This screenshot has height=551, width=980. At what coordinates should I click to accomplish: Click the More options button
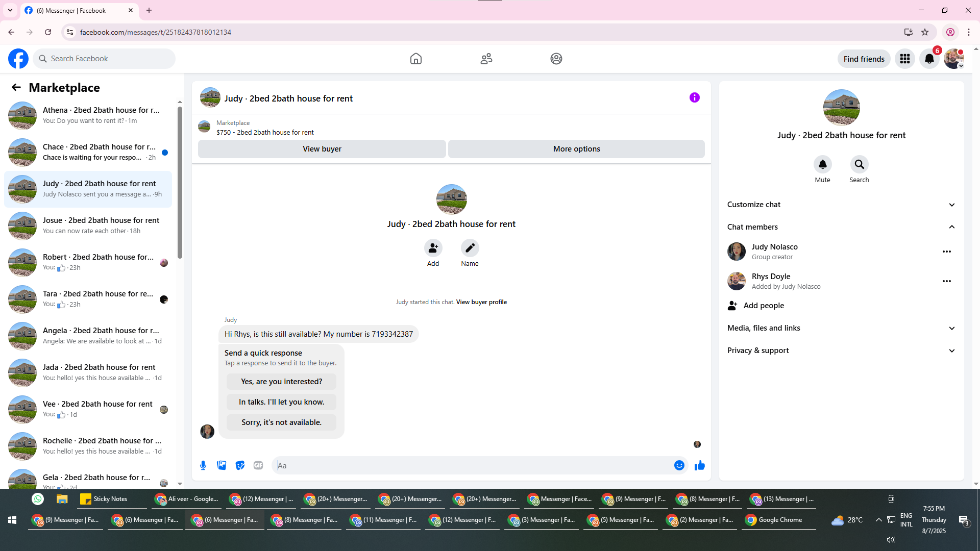[577, 149]
